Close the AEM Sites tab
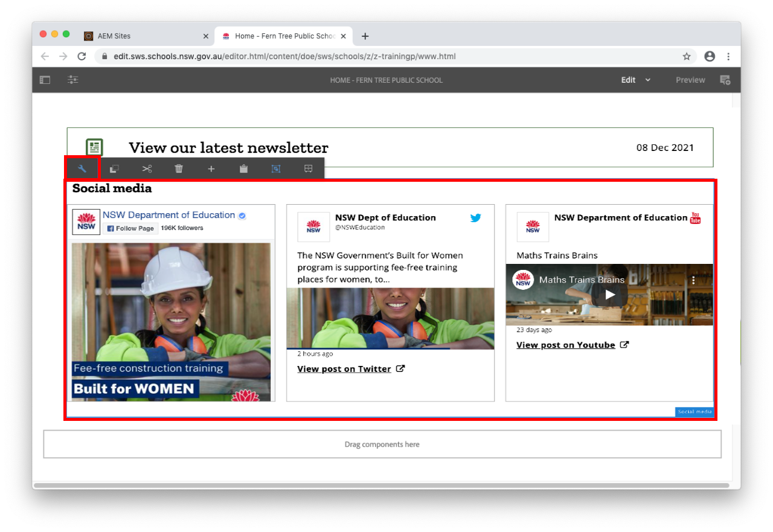The height and width of the screenshot is (532, 773). 205,36
